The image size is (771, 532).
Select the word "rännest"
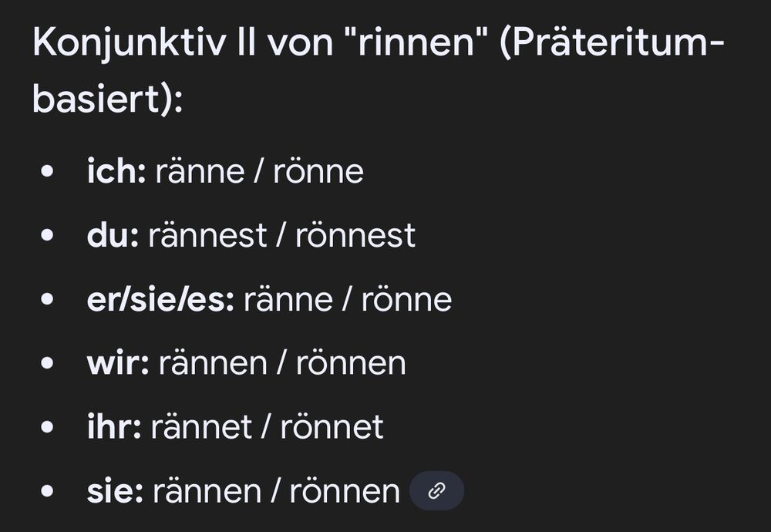click(x=207, y=235)
